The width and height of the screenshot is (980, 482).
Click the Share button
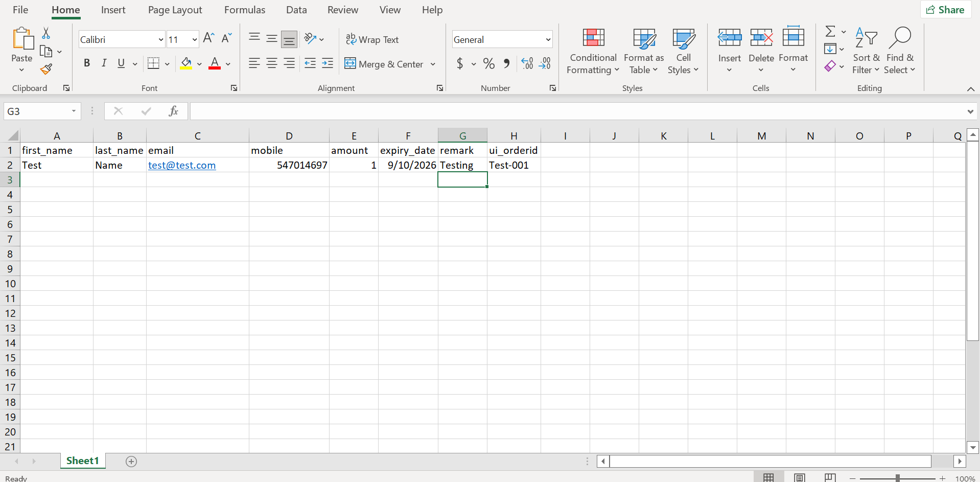[x=946, y=10]
